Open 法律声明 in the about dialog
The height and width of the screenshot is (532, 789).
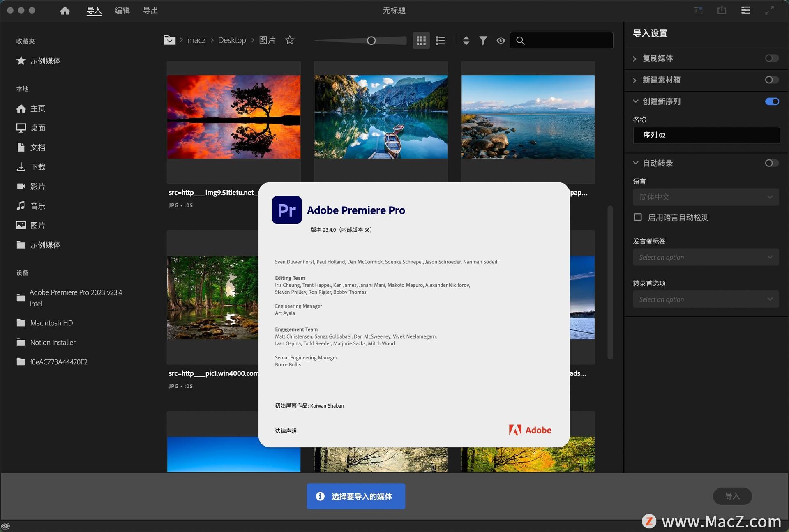coord(286,431)
